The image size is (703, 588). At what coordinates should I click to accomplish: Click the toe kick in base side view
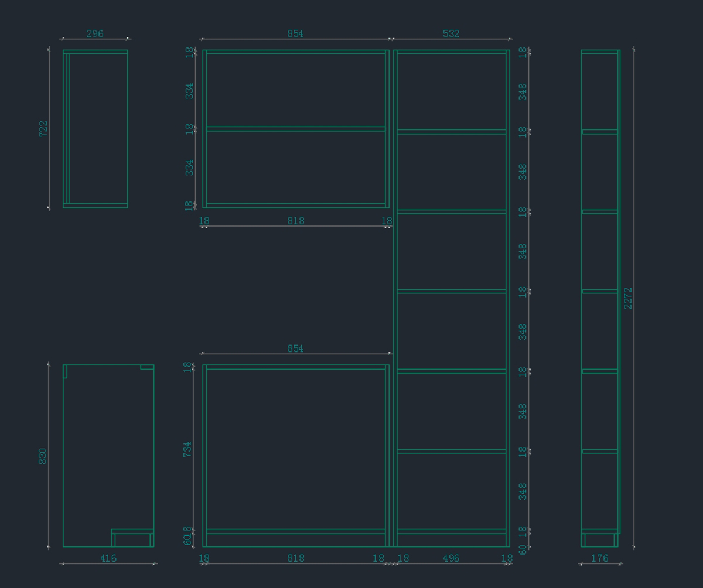coord(132,539)
